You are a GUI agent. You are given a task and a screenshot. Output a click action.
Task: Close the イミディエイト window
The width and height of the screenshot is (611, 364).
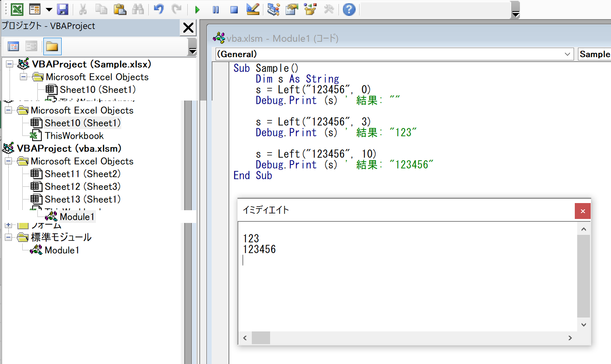coord(583,211)
